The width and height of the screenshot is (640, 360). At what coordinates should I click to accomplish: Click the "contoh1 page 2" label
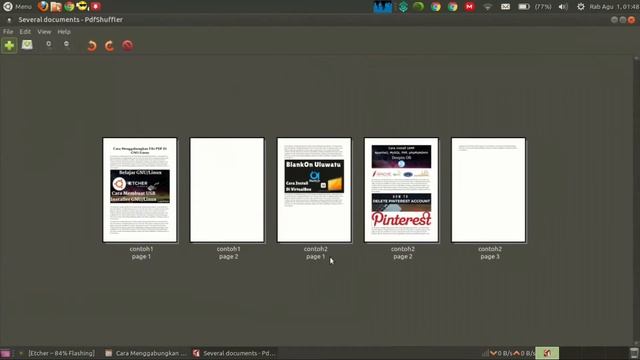[229, 253]
